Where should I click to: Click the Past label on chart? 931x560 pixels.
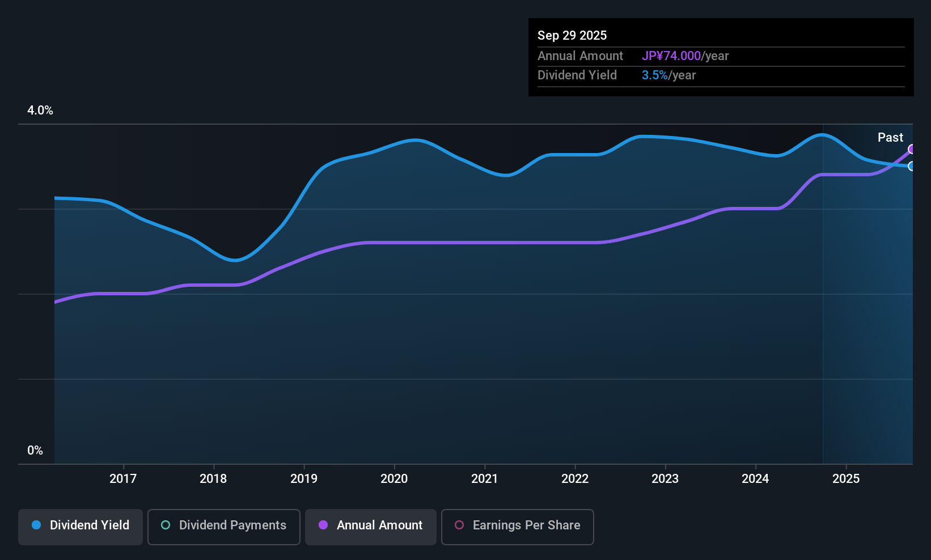(890, 137)
